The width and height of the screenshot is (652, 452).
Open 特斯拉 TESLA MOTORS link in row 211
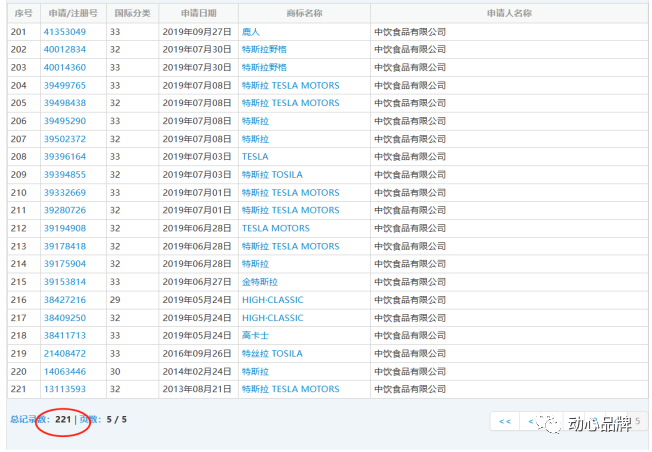coord(291,210)
